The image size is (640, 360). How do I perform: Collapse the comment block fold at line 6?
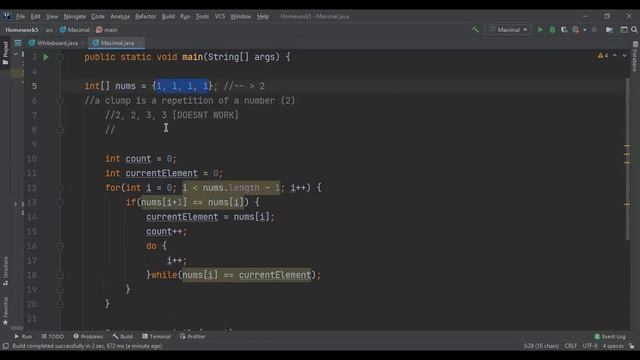coord(60,100)
